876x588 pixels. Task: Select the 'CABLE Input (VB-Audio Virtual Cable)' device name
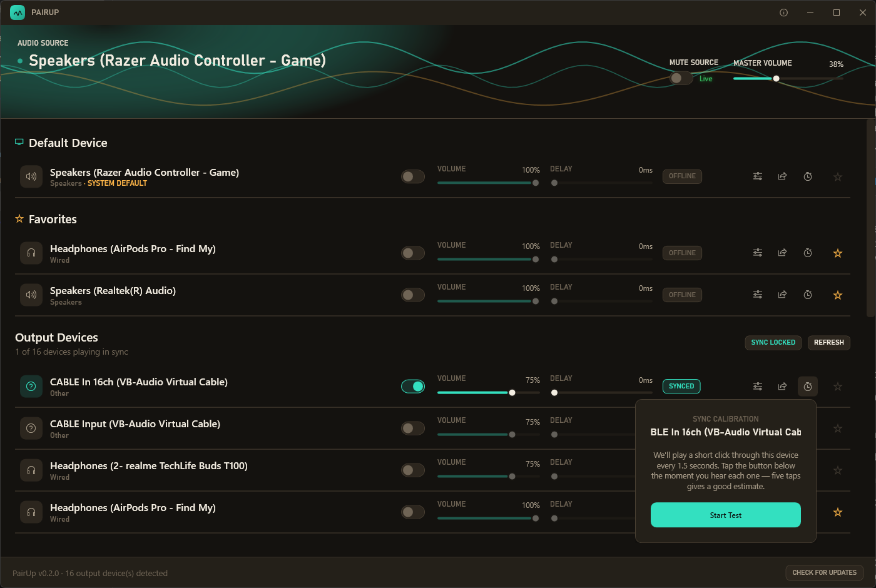135,424
